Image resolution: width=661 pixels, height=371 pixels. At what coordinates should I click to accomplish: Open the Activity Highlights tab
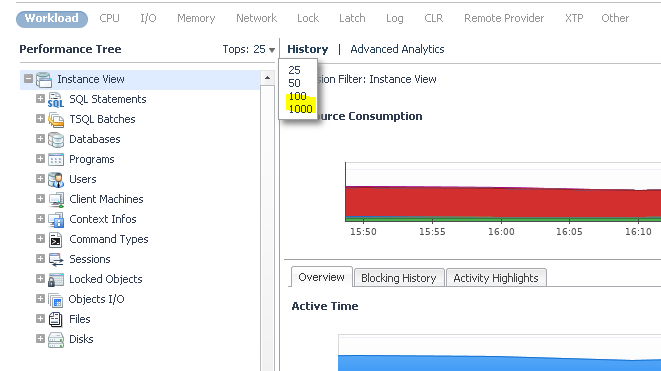coord(496,278)
